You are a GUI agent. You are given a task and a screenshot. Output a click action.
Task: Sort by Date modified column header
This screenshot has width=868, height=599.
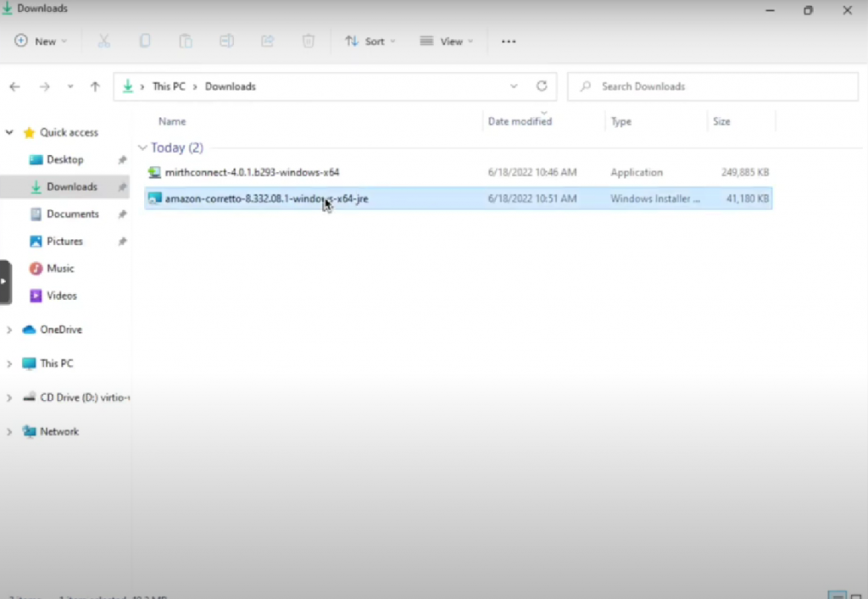coord(520,122)
